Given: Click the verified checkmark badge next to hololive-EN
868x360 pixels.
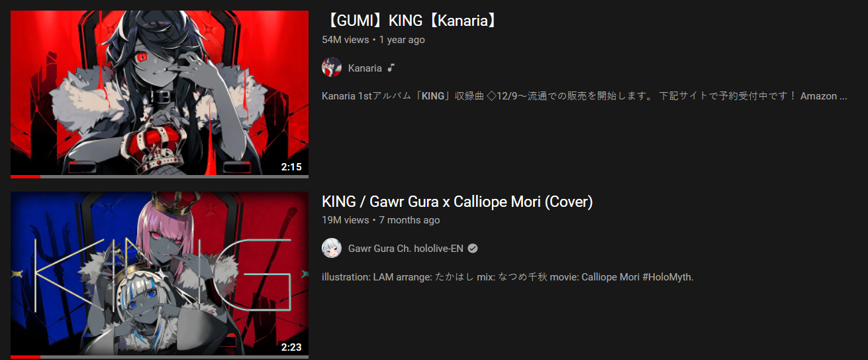Looking at the screenshot, I should coord(473,249).
